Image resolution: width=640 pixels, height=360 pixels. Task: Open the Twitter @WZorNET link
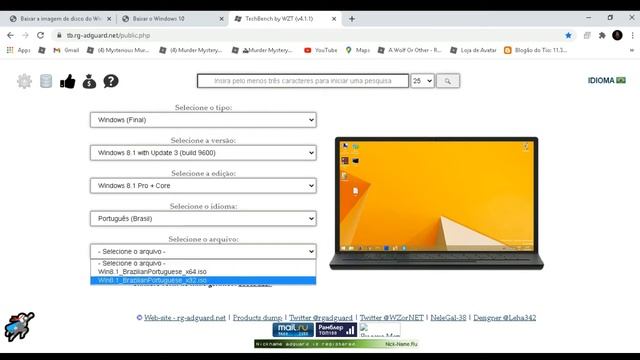click(x=391, y=318)
